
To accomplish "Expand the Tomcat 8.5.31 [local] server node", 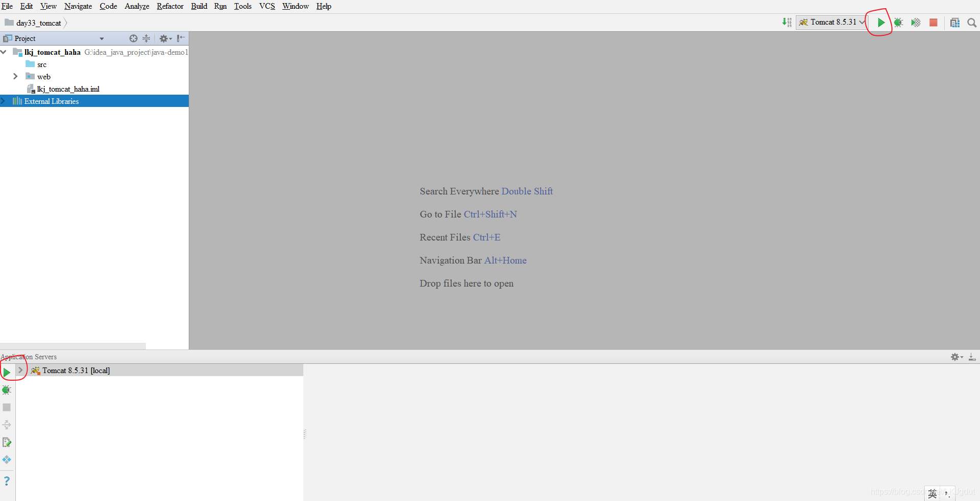I will [20, 370].
